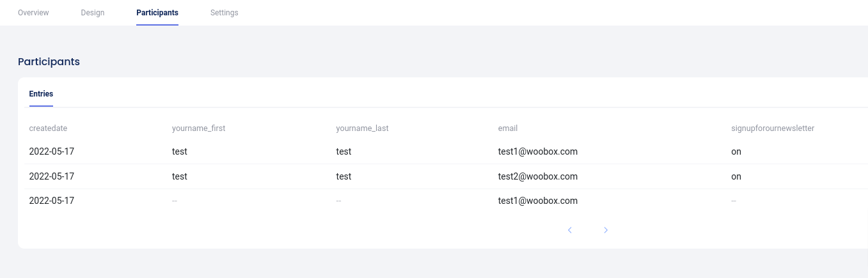The image size is (868, 278).
Task: Click the newsletter "on" value in the first row
Action: [736, 152]
